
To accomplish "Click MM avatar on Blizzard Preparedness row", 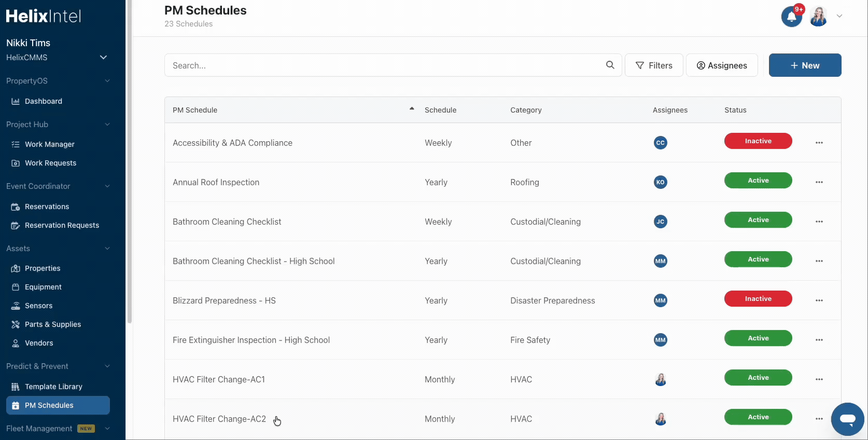I will 661,300.
